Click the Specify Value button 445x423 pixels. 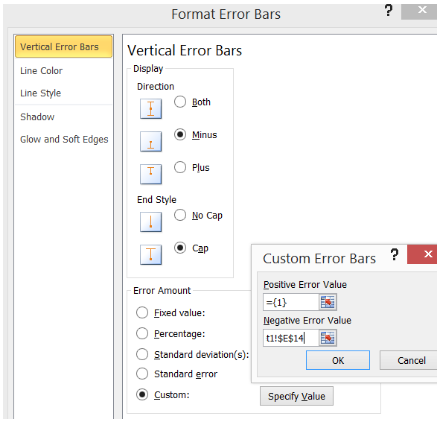click(297, 396)
